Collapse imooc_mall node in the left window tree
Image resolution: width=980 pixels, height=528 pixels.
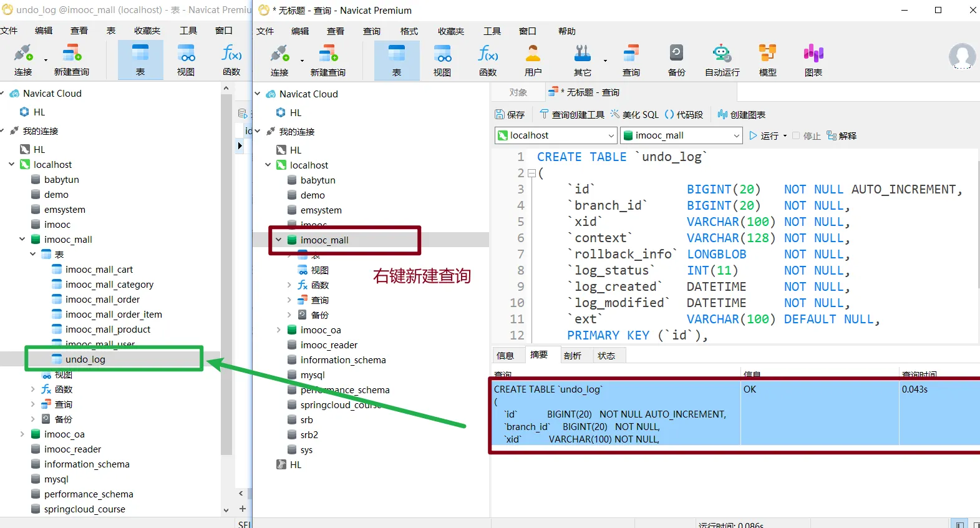pyautogui.click(x=22, y=240)
